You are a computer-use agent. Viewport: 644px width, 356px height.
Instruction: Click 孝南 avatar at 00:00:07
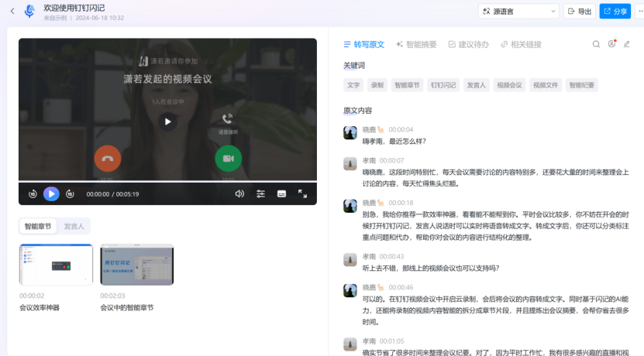click(350, 163)
